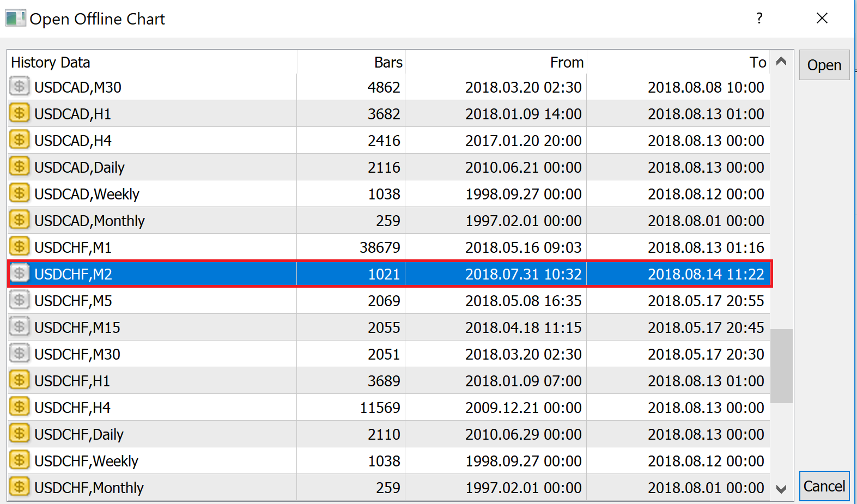
Task: Click the USDCAD,H4 gold dollar icon
Action: click(x=20, y=139)
